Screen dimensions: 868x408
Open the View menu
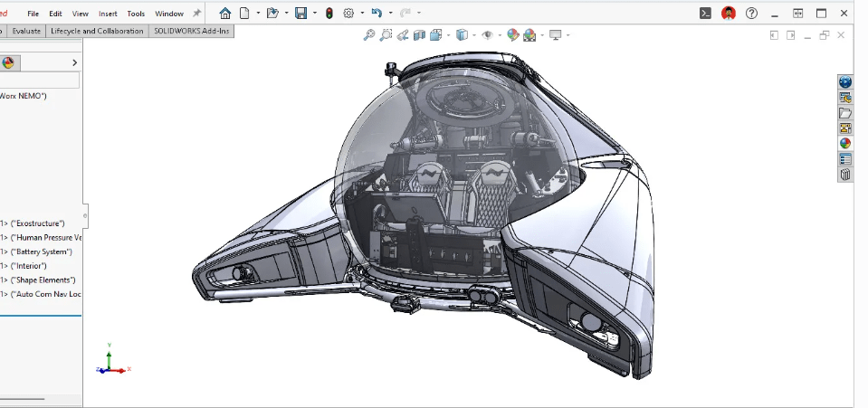click(81, 14)
